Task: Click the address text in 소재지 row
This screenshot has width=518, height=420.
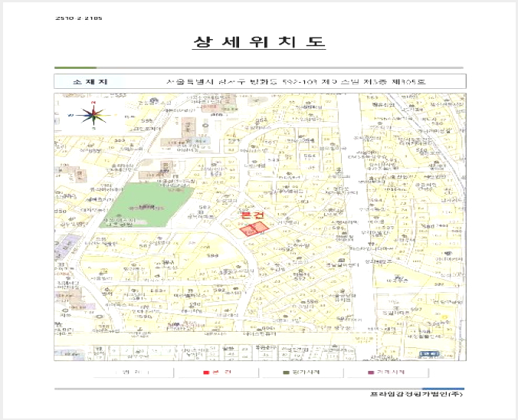Action: [296, 81]
